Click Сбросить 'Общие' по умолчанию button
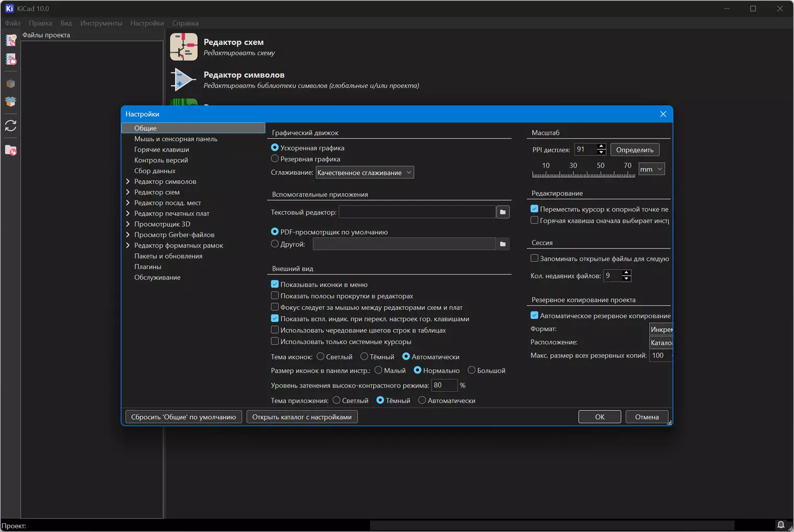794x532 pixels. pyautogui.click(x=184, y=417)
